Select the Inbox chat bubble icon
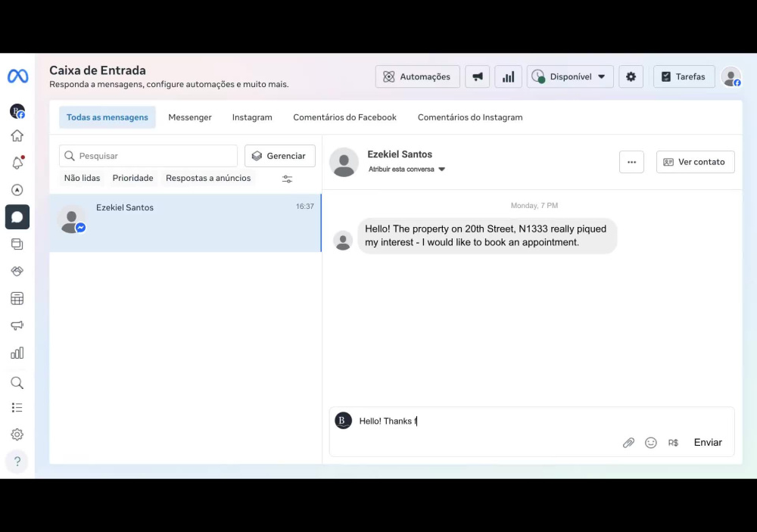This screenshot has height=532, width=757. pyautogui.click(x=17, y=216)
